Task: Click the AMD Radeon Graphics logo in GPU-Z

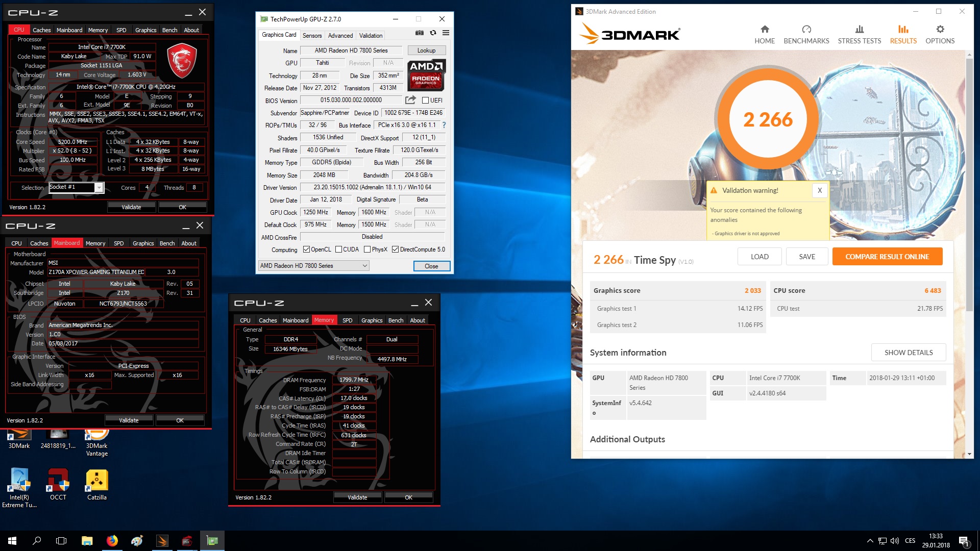Action: click(x=427, y=75)
